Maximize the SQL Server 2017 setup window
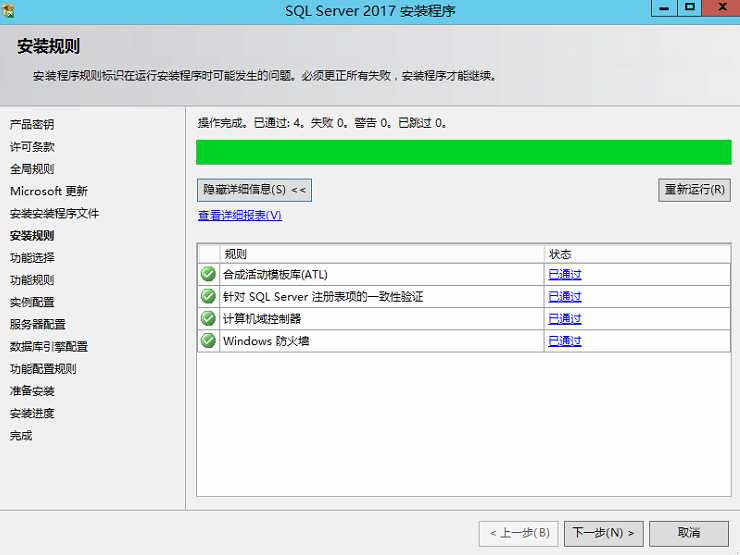Image resolution: width=740 pixels, height=555 pixels. (690, 8)
